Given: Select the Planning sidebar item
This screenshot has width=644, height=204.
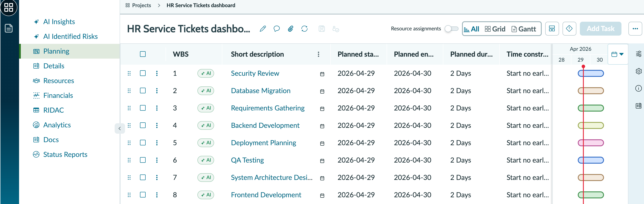Looking at the screenshot, I should (70, 51).
